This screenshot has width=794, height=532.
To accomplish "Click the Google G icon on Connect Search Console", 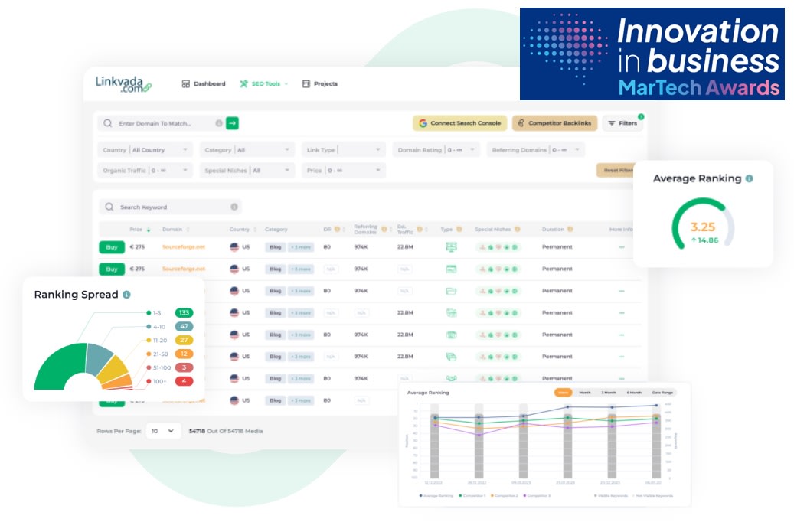I will click(423, 123).
